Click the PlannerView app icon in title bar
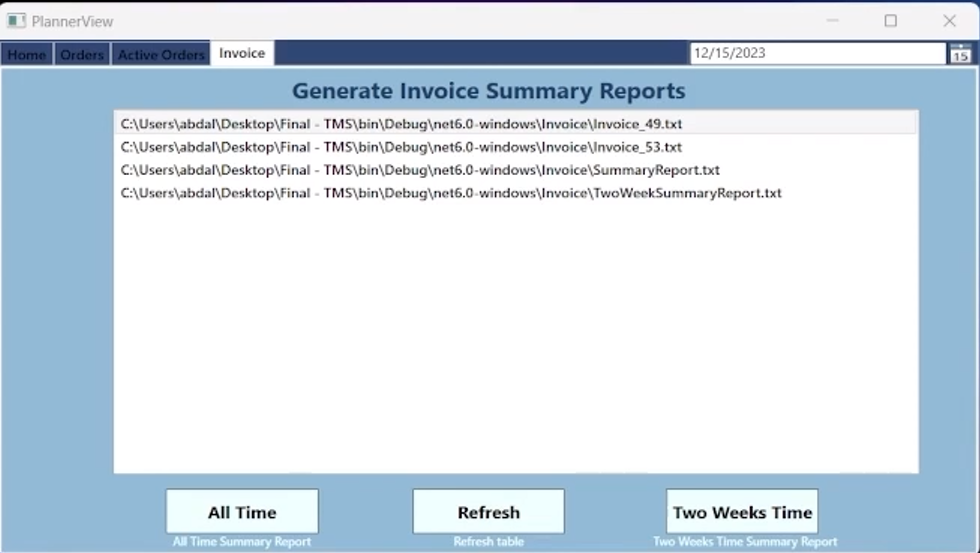 pyautogui.click(x=16, y=20)
